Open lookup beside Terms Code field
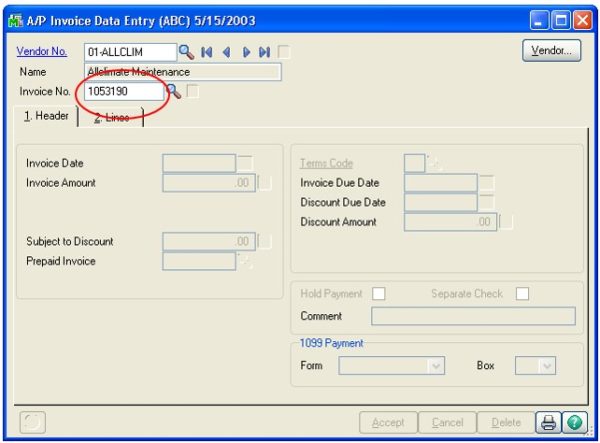600x443 pixels. (x=435, y=163)
